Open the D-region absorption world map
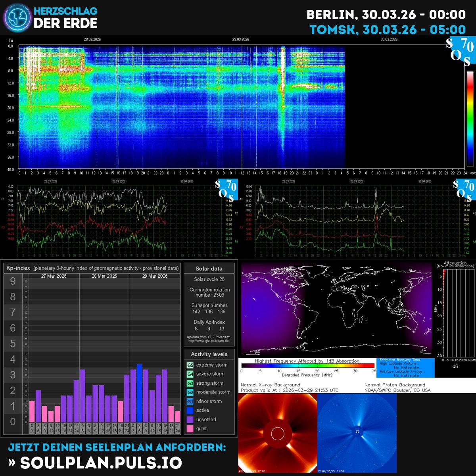 tap(336, 308)
